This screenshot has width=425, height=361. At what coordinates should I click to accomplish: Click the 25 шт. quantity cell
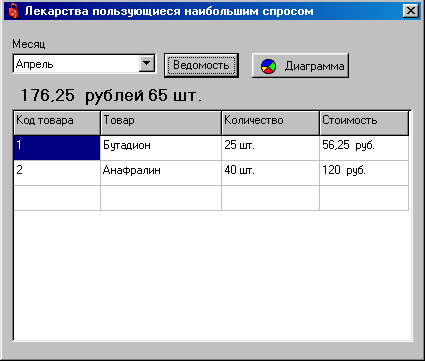[x=270, y=148]
